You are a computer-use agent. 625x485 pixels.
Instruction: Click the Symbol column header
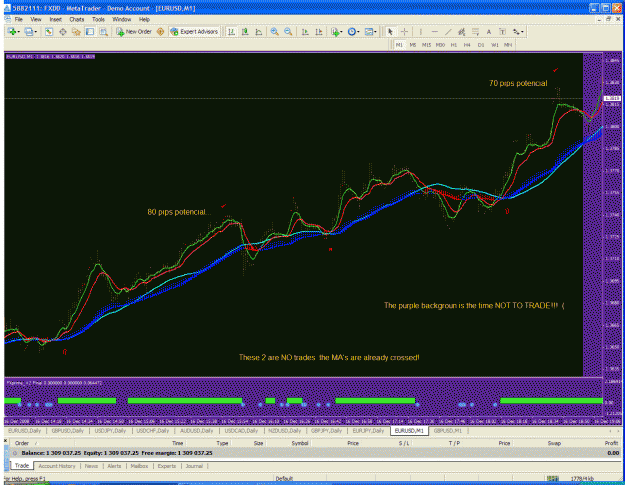[x=300, y=443]
